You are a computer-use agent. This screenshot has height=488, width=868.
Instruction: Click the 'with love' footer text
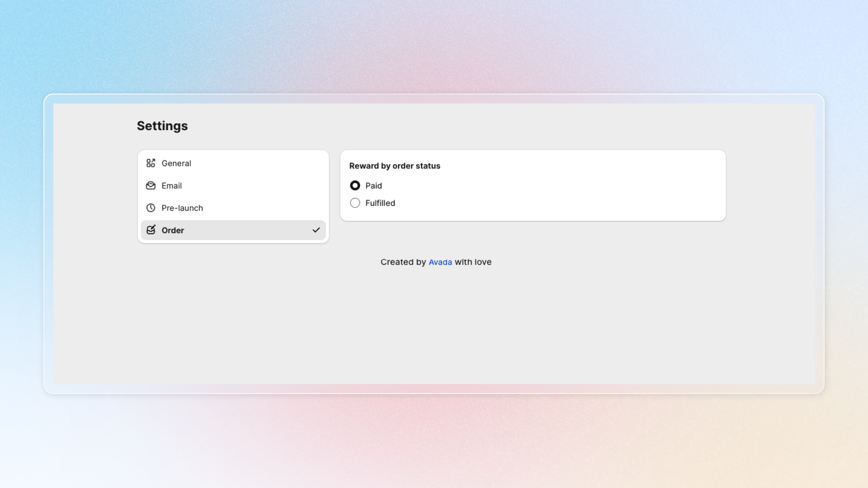473,262
